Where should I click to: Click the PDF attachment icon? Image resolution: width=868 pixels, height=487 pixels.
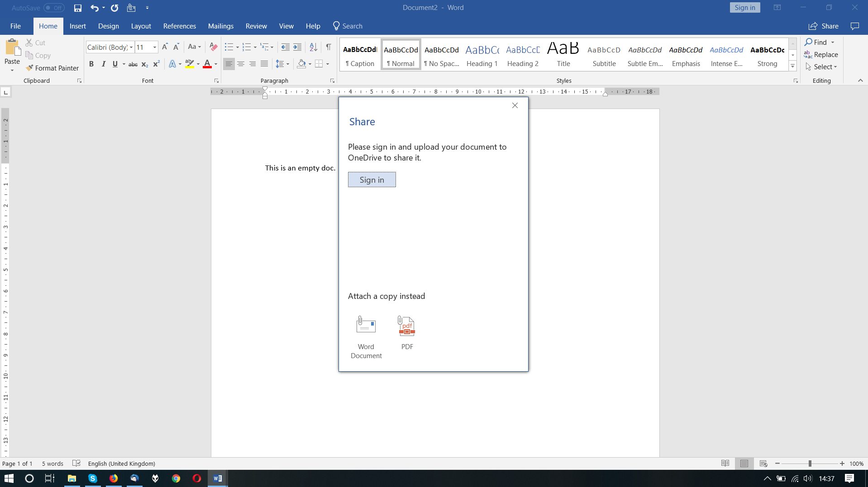tap(406, 326)
